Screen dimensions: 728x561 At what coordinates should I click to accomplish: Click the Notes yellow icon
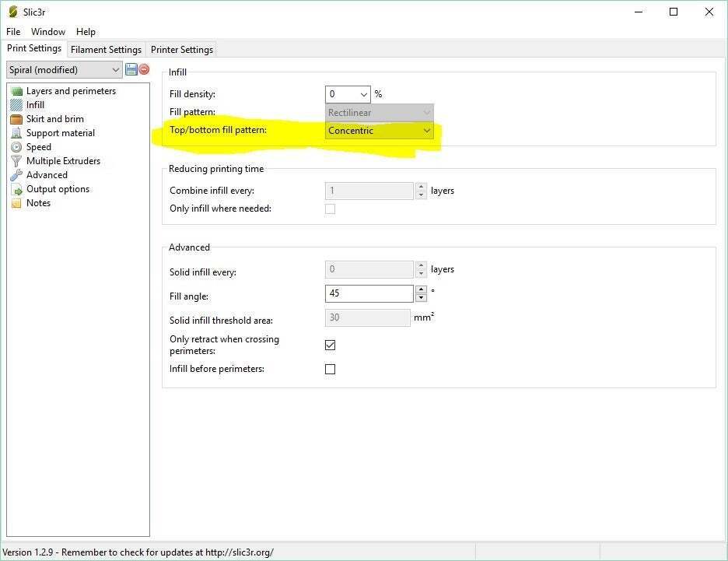(x=16, y=203)
